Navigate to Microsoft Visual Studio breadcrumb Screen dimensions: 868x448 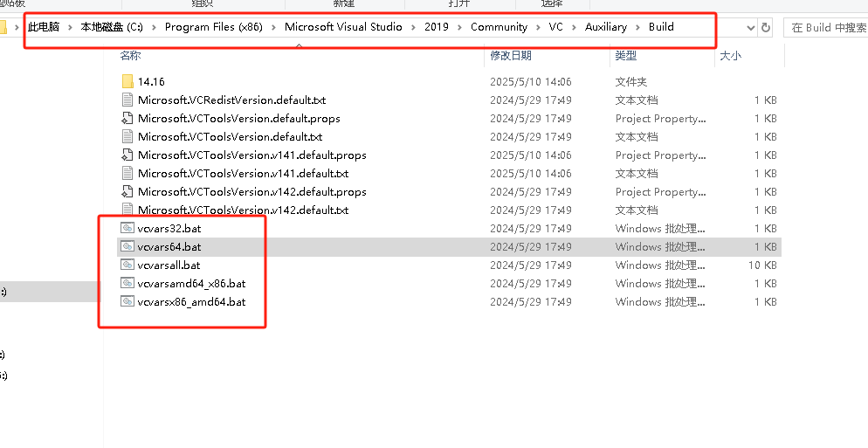coord(344,27)
